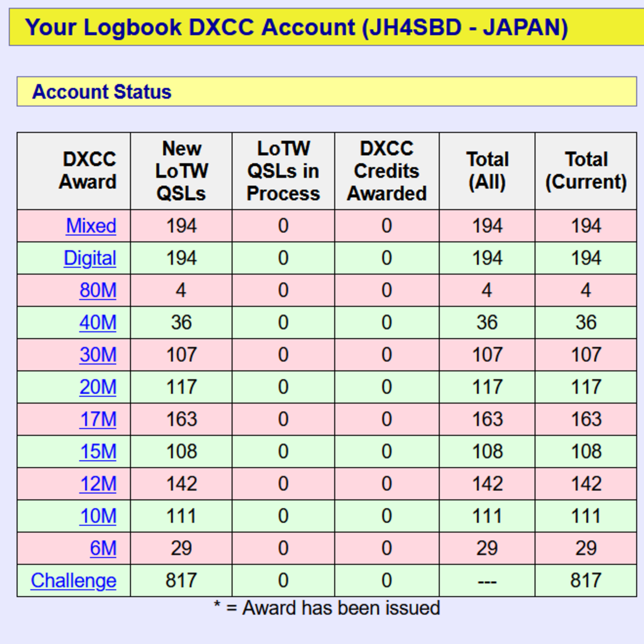This screenshot has width=644, height=644.
Task: Click the 'LoTW QSLs in Process' column header
Action: (x=283, y=171)
